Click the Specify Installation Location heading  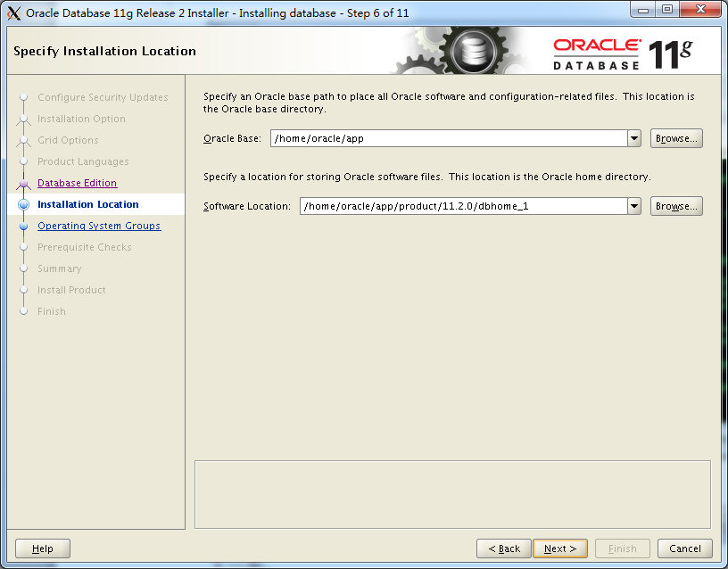105,51
